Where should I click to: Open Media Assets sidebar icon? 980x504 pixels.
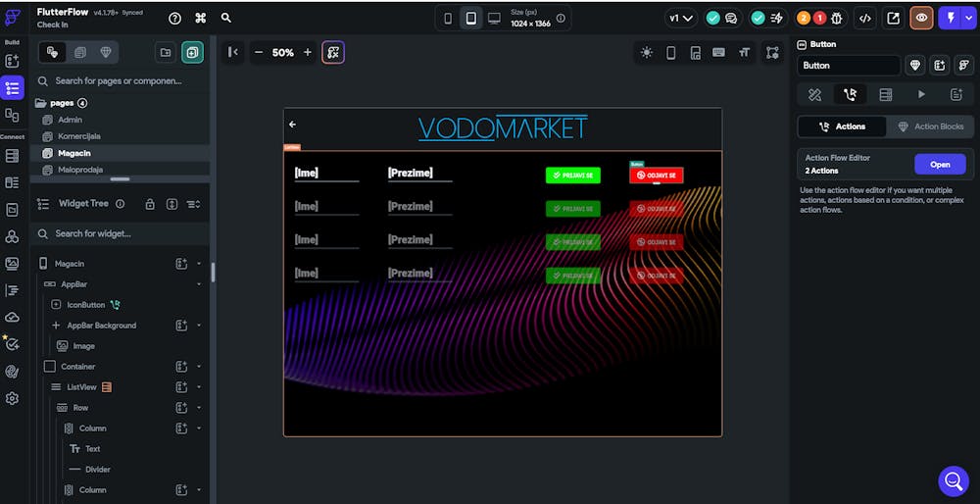click(12, 263)
